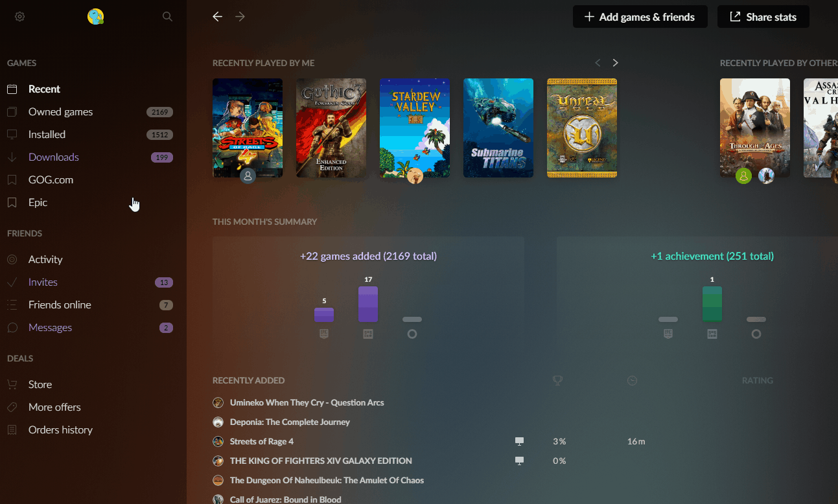Open Umineko When They Cry - Question Arcs
This screenshot has width=838, height=504.
click(x=307, y=403)
